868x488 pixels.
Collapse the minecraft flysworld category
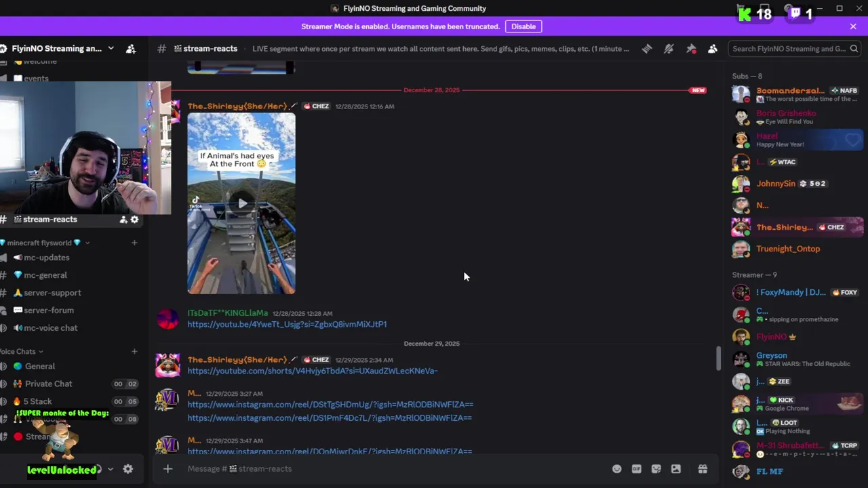coord(44,243)
